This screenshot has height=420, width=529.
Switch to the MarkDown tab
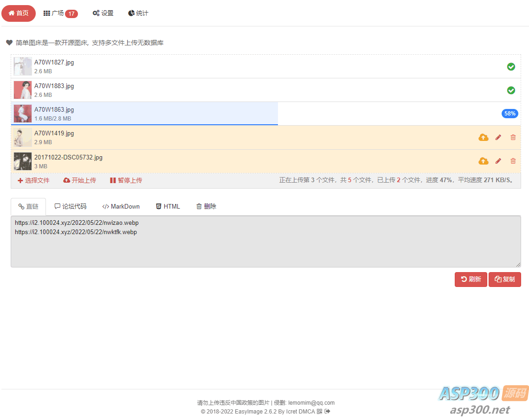coord(121,206)
